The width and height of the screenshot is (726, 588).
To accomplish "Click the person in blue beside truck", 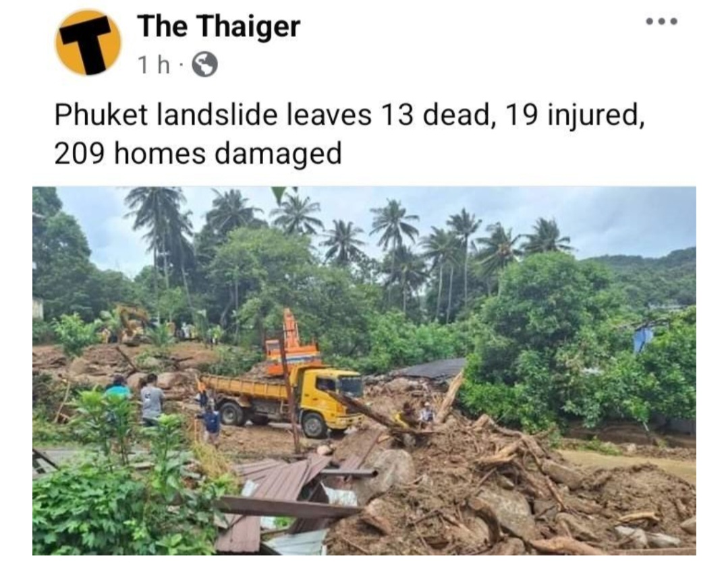I will tap(211, 423).
